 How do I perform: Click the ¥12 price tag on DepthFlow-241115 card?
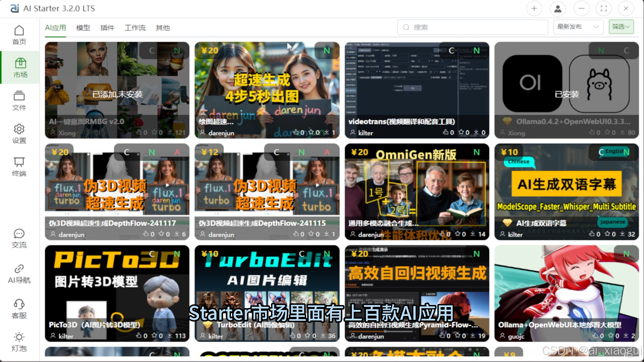(x=210, y=152)
